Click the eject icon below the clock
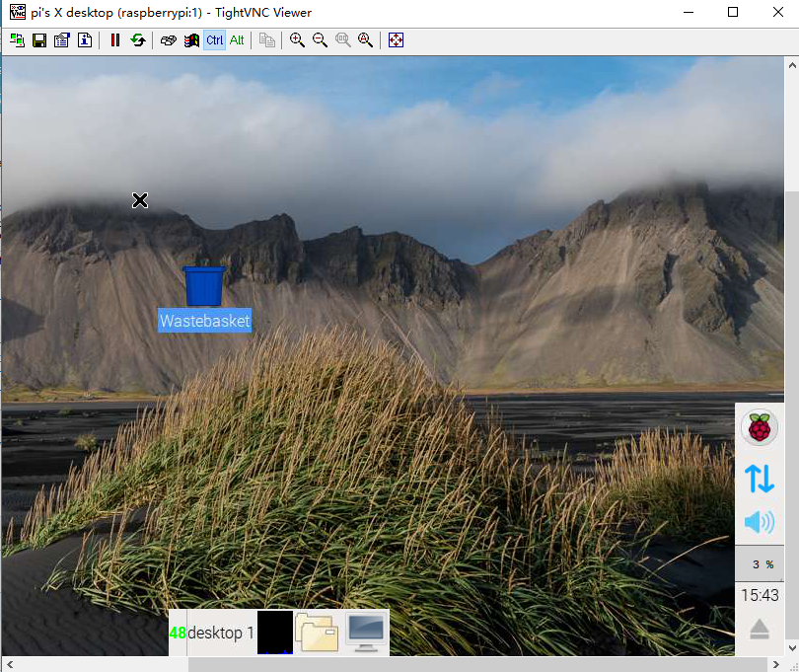 click(x=759, y=630)
